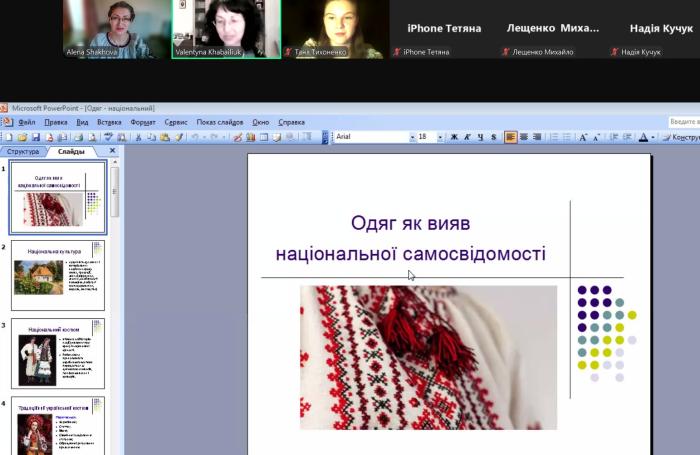This screenshot has width=700, height=455.
Task: Expand the Arial font name dropdown
Action: [x=411, y=137]
